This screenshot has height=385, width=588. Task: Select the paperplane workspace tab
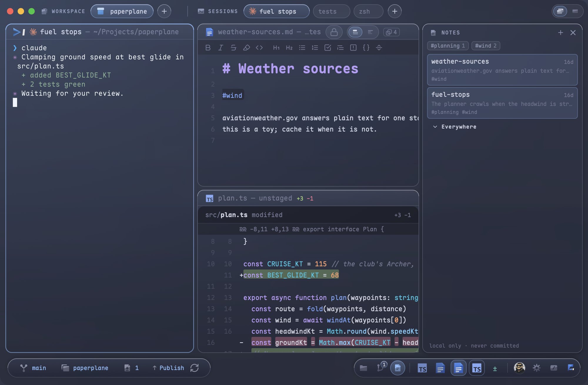[x=122, y=11]
